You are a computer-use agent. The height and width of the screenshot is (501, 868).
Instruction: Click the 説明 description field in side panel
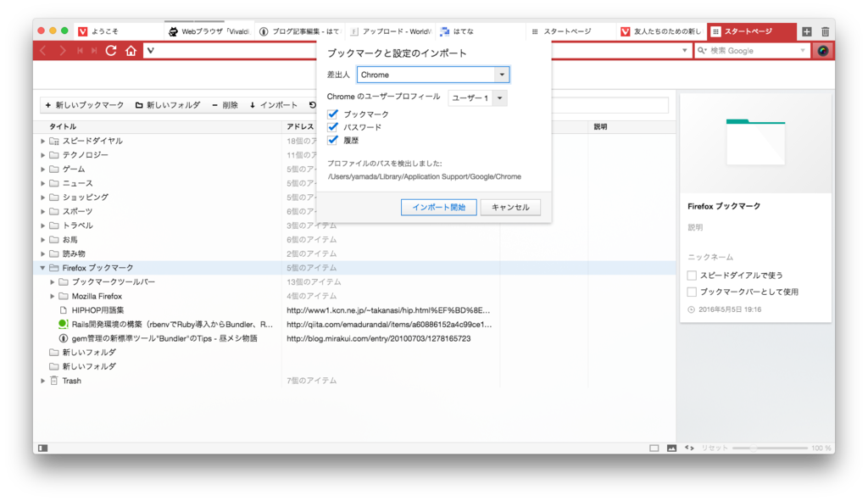coord(755,227)
